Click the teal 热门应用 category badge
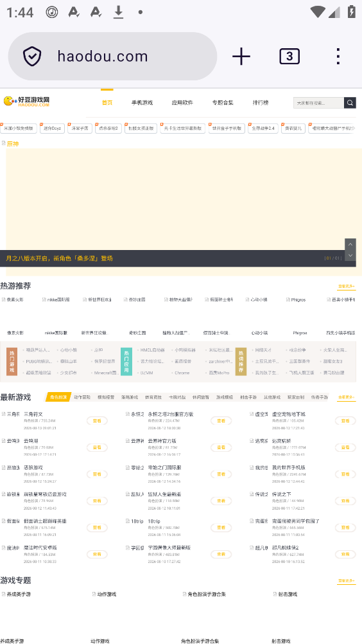Image resolution: width=362 pixels, height=644 pixels. pyautogui.click(x=126, y=361)
